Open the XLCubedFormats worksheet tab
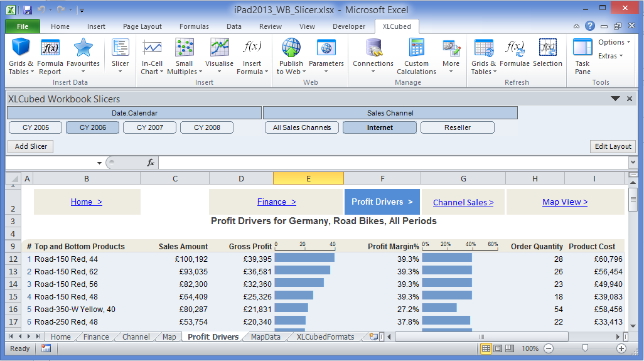The width and height of the screenshot is (644, 361). coord(325,337)
